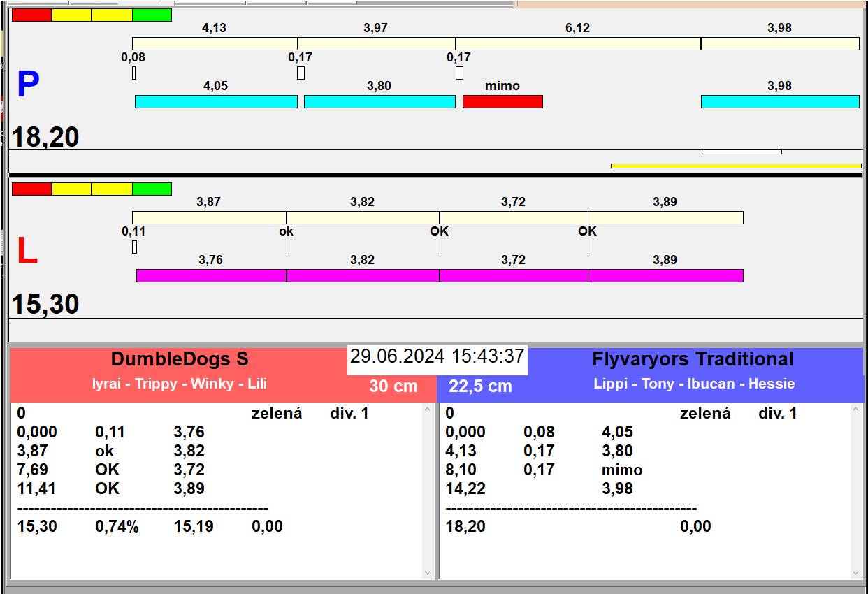The image size is (868, 594).
Task: Select the DumbleDogs S team header
Action: [x=180, y=360]
